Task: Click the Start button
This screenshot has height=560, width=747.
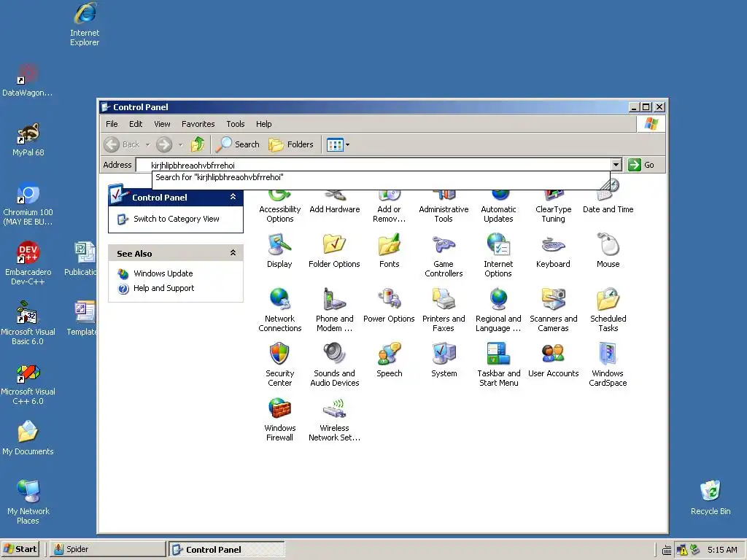Action: point(20,549)
